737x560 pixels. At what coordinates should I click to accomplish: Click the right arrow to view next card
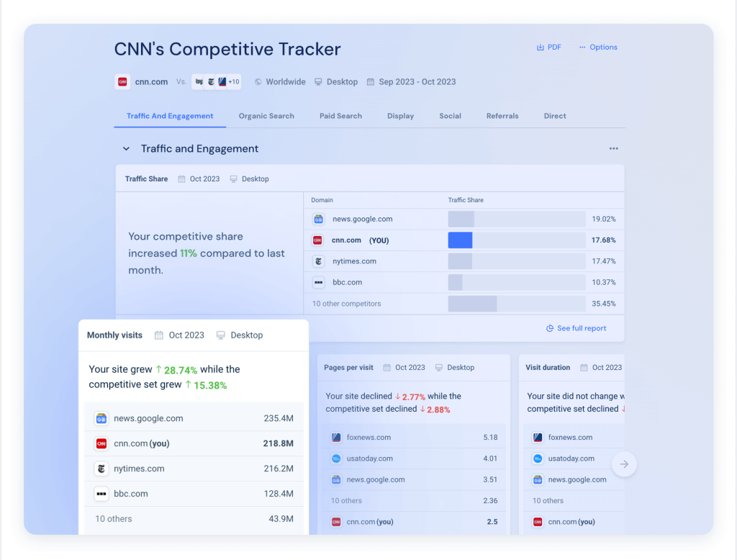tap(624, 464)
